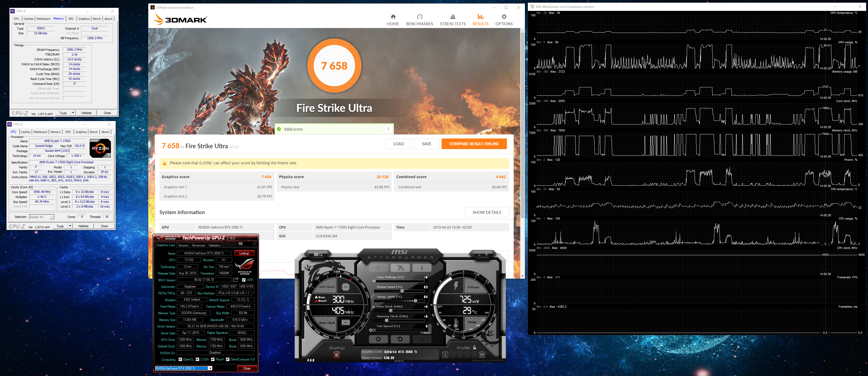Click the GPU Name field in GPU-Z
Image resolution: width=868 pixels, height=376 pixels.
pyautogui.click(x=204, y=253)
